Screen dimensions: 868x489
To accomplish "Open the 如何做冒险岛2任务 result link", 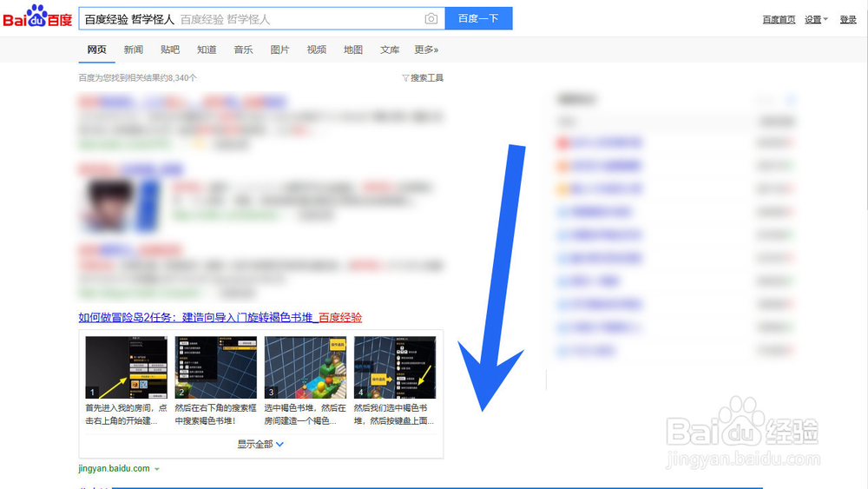I will coord(220,317).
